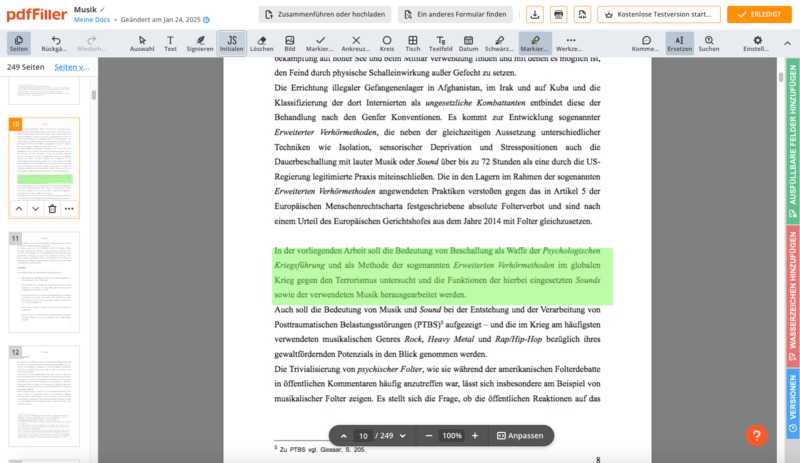Expand the Werkzeuge more tools menu

pyautogui.click(x=569, y=43)
